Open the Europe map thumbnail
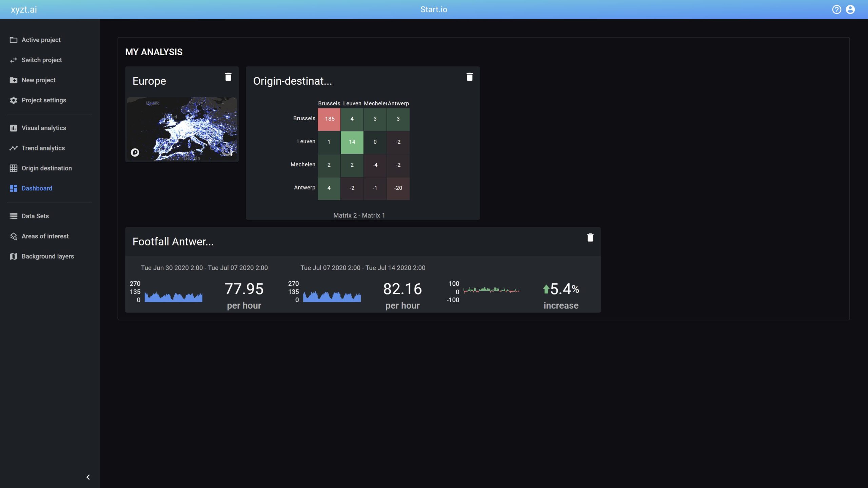This screenshot has width=868, height=488. tap(182, 129)
